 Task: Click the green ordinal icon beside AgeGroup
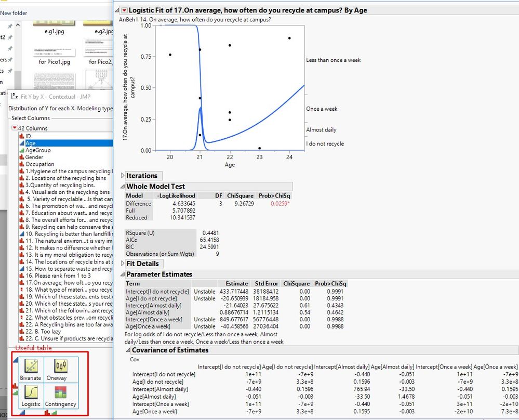(x=22, y=150)
